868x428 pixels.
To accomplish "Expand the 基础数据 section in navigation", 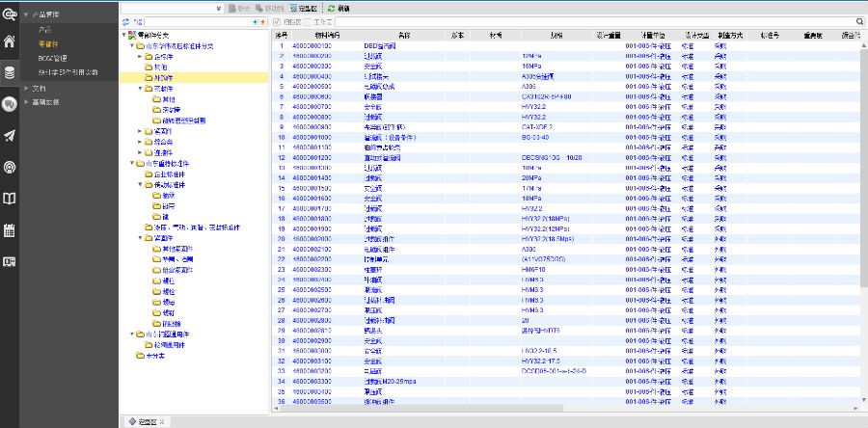I will click(x=26, y=101).
